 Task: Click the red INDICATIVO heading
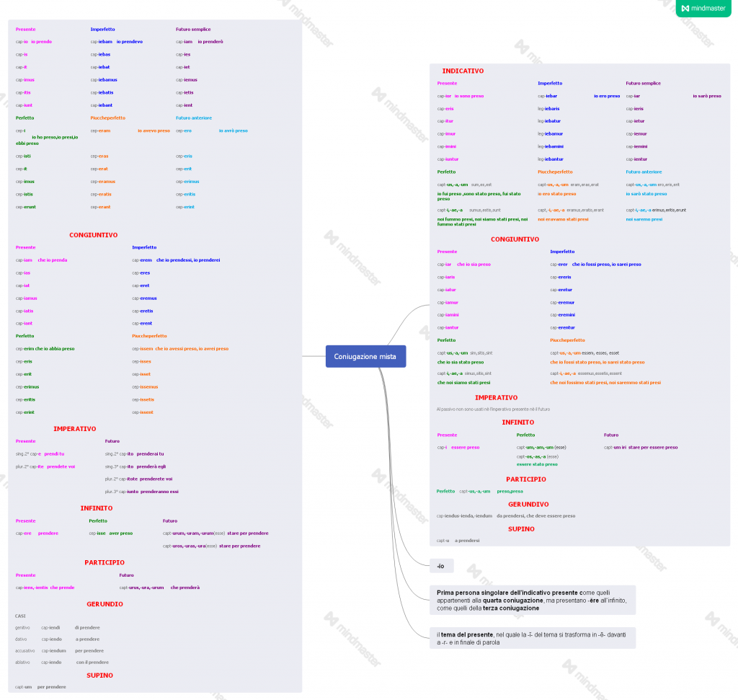[463, 71]
